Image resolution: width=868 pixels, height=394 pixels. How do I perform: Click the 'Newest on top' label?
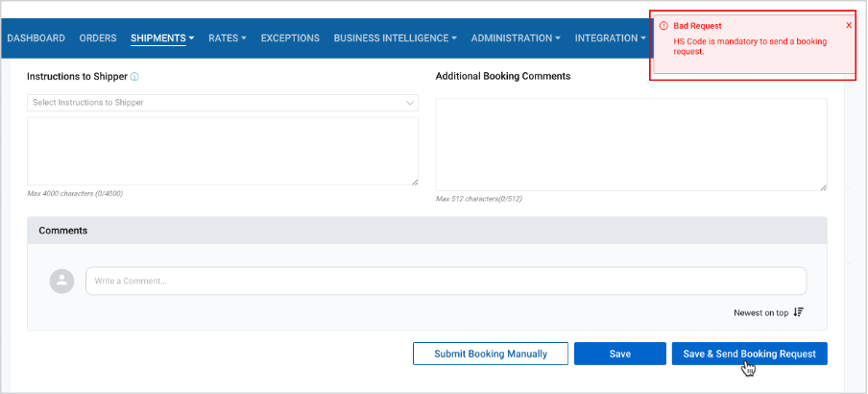(760, 312)
